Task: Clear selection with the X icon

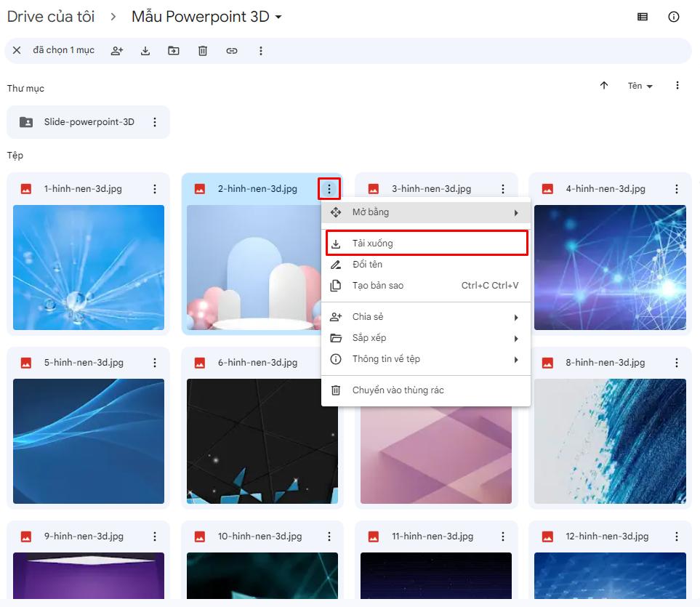Action: (x=17, y=51)
